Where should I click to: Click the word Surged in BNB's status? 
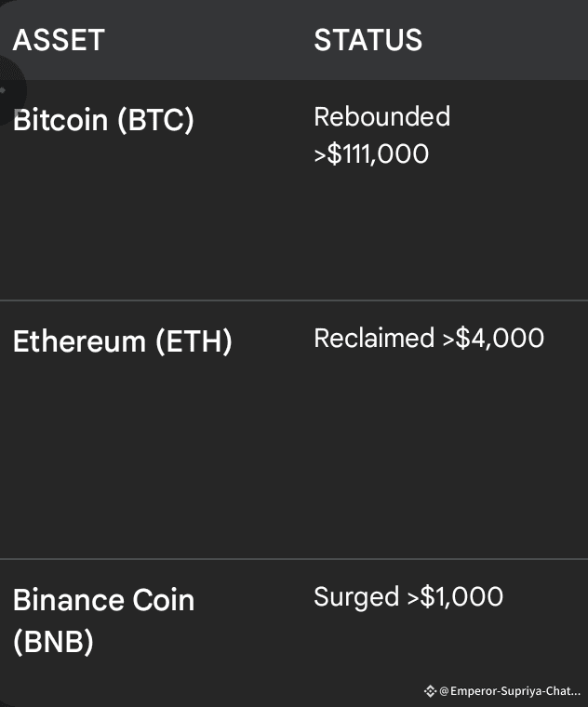point(356,596)
